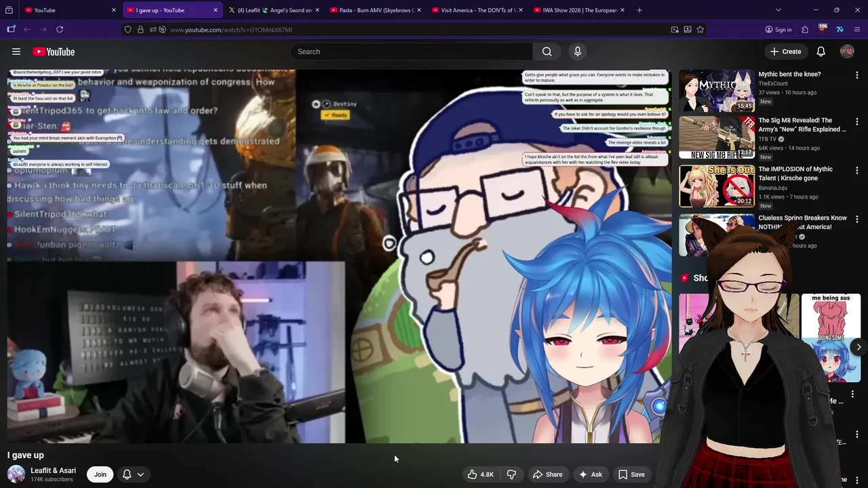868x488 pixels.
Task: Click the purple-tinted extension icon beside the hamburger menu
Action: [x=840, y=29]
